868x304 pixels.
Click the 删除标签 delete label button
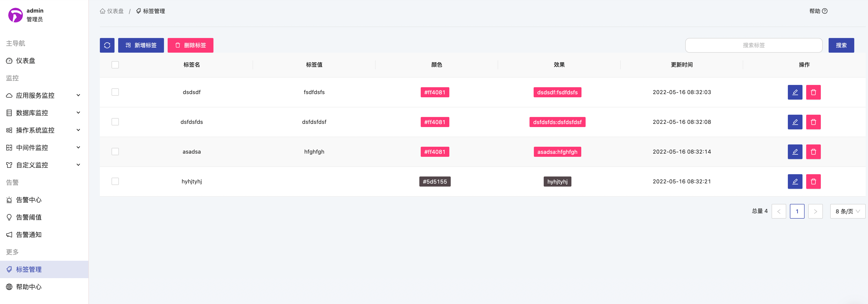click(190, 45)
